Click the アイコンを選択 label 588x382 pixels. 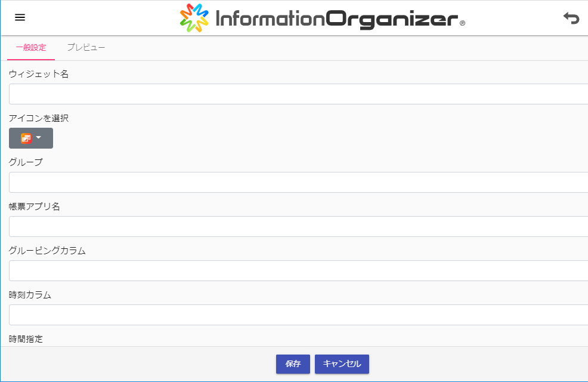click(39, 118)
